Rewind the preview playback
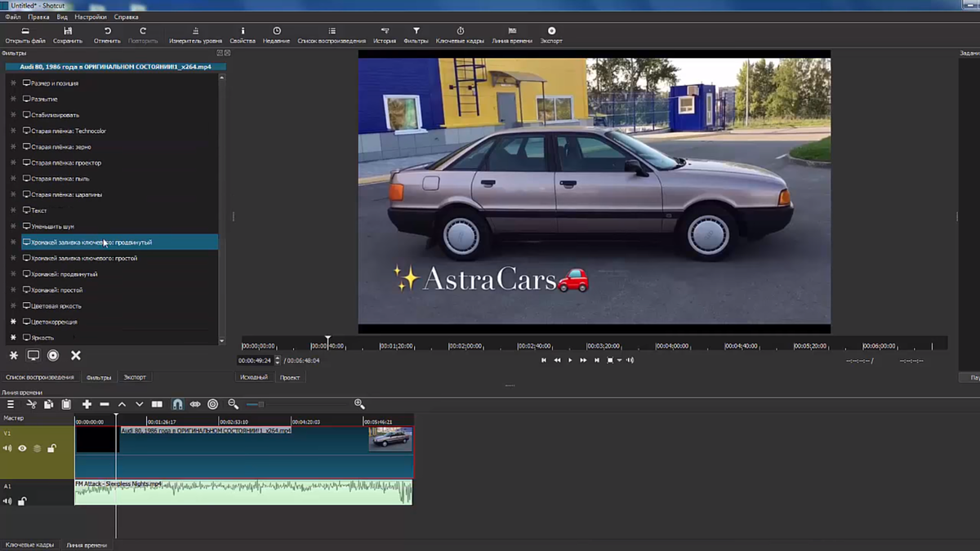980x551 pixels. pyautogui.click(x=557, y=360)
